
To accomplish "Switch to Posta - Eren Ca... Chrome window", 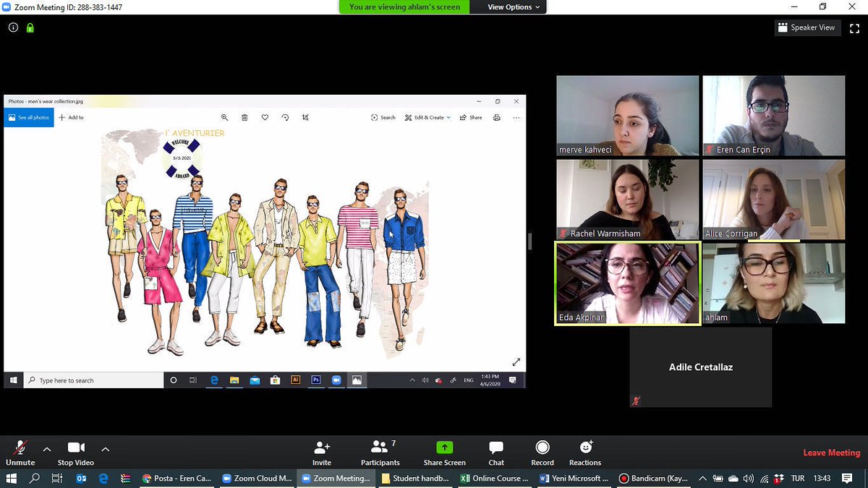I will click(x=176, y=479).
